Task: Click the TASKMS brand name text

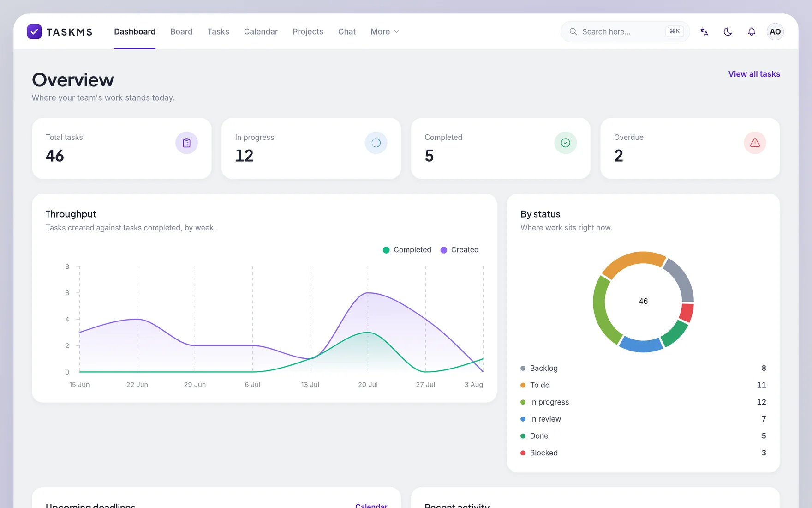Action: point(70,32)
